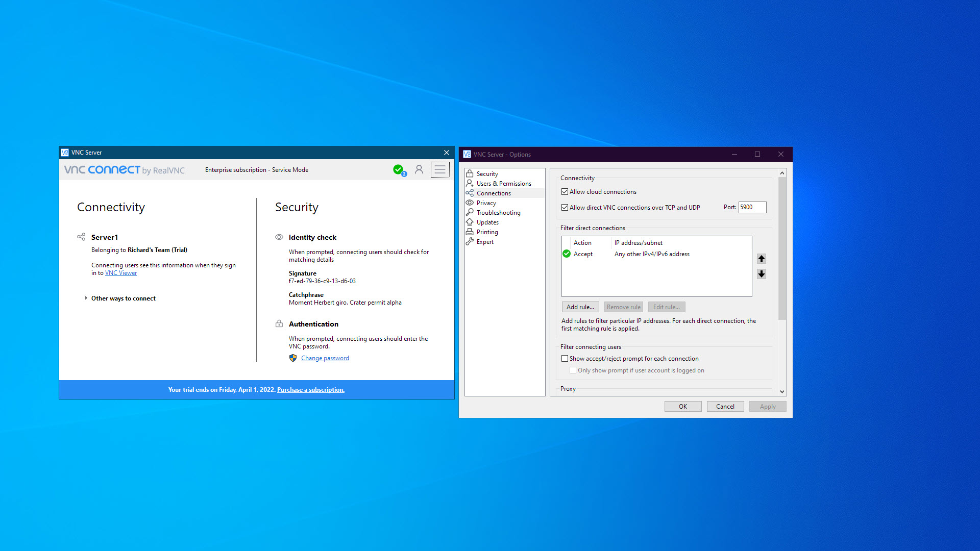This screenshot has width=980, height=551.
Task: Click the person icon for Users & Permissions
Action: click(x=470, y=183)
